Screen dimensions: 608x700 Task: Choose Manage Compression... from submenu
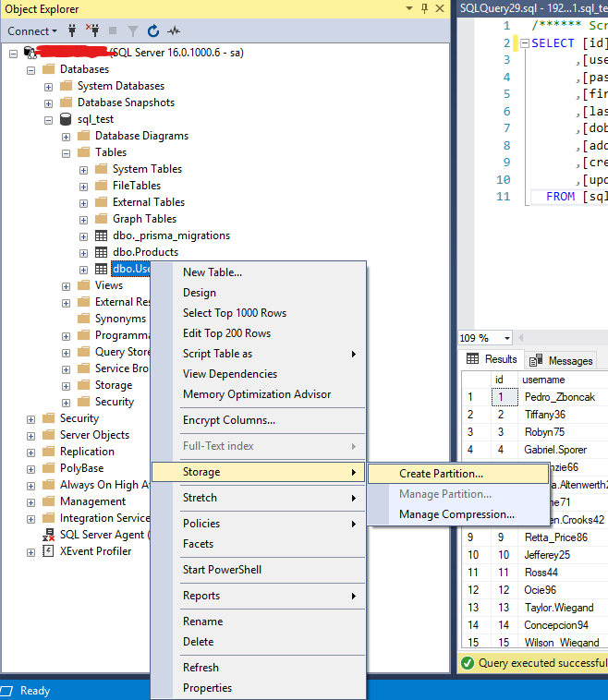tap(458, 514)
